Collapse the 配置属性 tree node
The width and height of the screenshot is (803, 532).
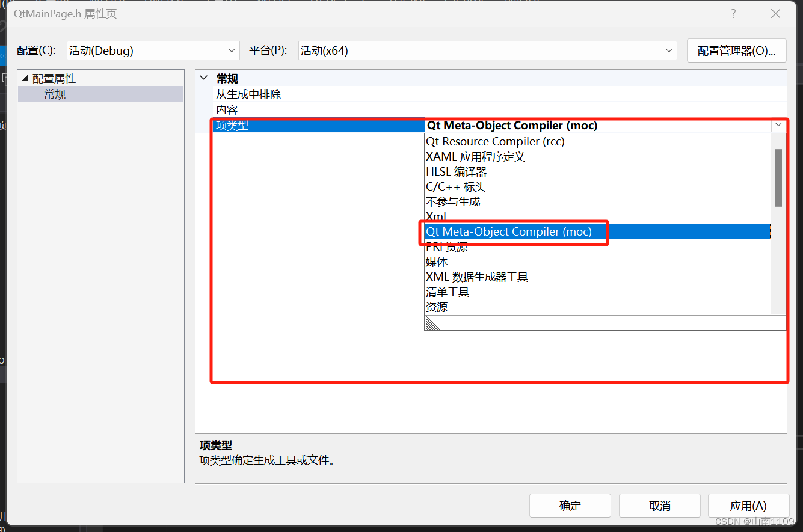[x=25, y=79]
